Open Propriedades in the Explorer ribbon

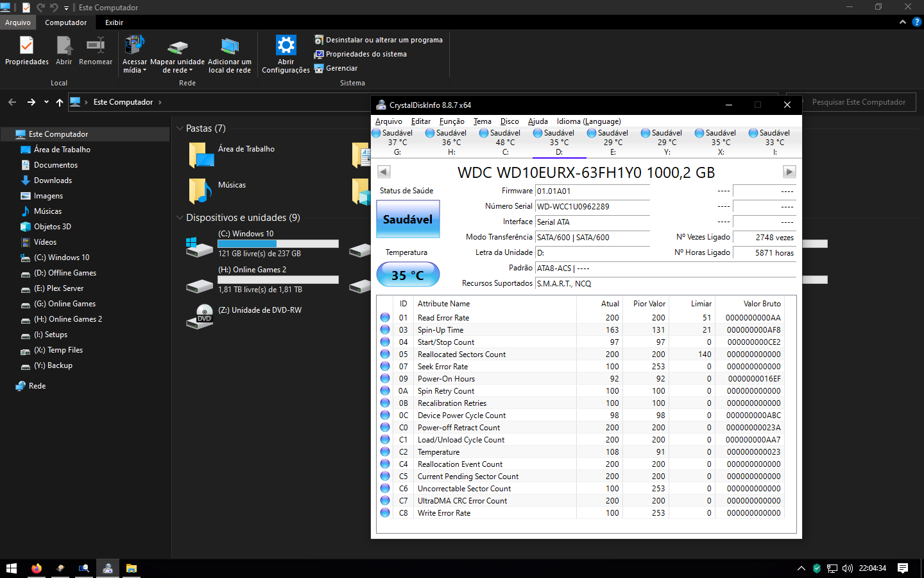point(26,51)
